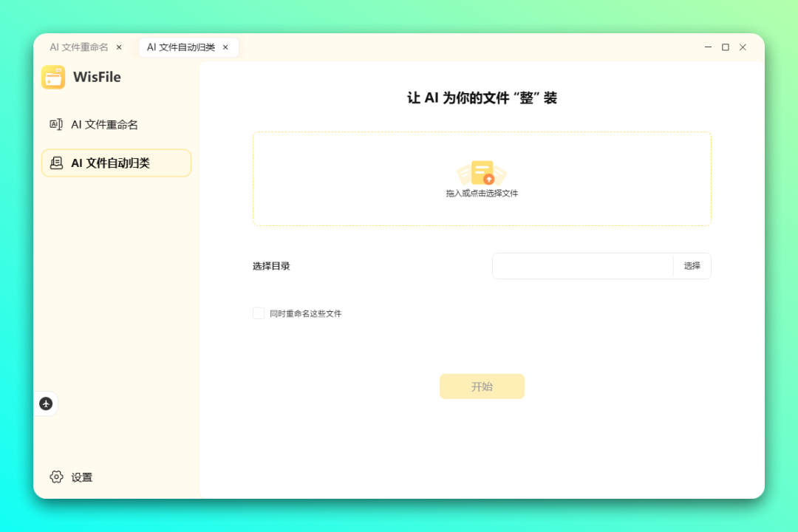Switch to the AI 文件重命名 tab
This screenshot has width=798, height=532.
[78, 47]
